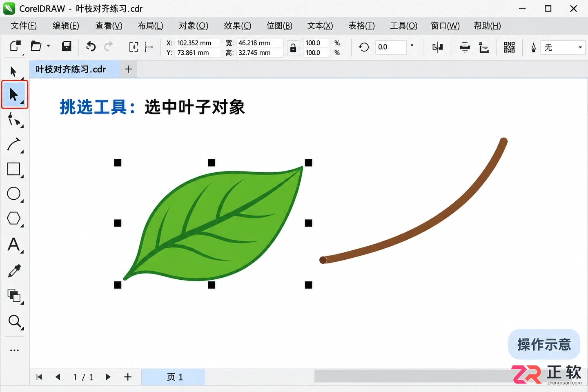Create a new document
Image resolution: width=588 pixels, height=392 pixels.
16,46
